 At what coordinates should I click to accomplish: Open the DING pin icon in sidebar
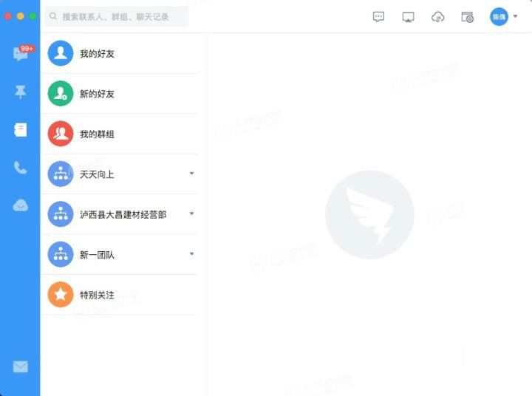20,92
